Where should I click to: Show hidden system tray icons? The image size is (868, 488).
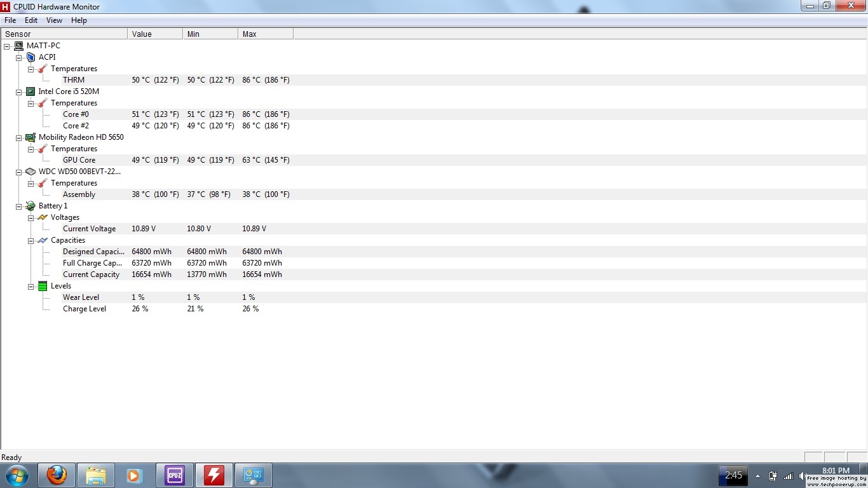coord(757,475)
